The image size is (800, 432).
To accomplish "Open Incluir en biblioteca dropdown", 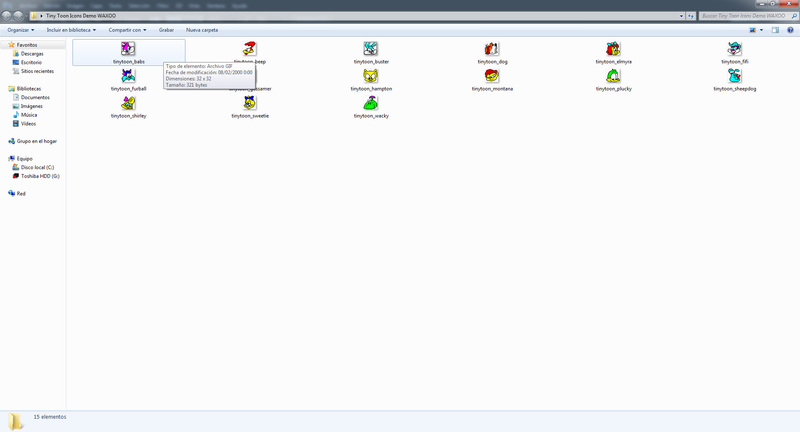I will pyautogui.click(x=71, y=30).
